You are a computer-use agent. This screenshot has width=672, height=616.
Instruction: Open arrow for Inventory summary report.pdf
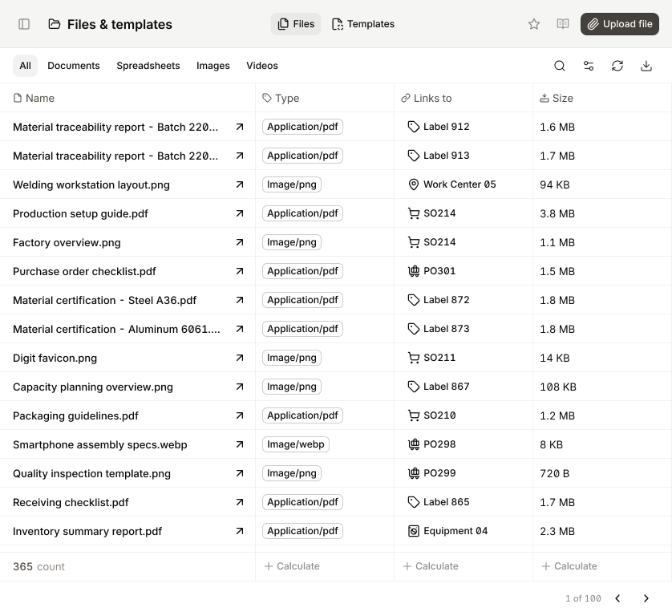coord(240,531)
